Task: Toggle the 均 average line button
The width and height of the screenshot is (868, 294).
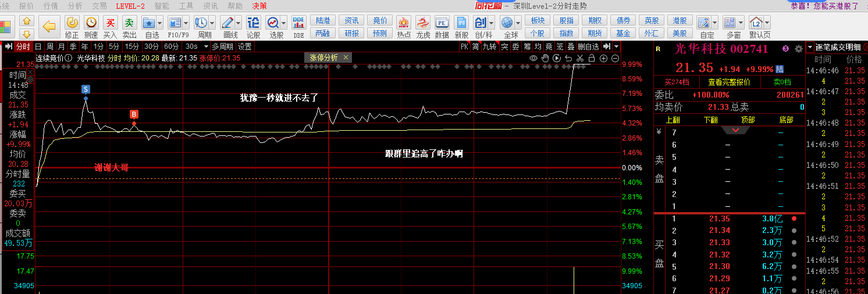Action: tap(538, 46)
